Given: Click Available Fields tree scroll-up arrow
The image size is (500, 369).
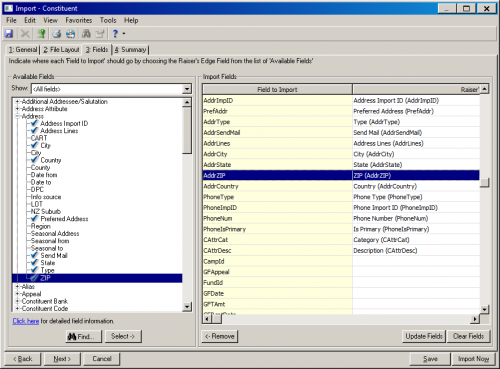Looking at the screenshot, I should [187, 102].
